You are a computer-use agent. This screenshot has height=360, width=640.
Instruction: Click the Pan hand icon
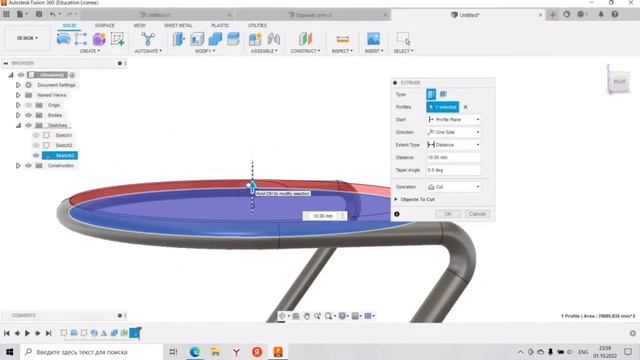(307, 316)
